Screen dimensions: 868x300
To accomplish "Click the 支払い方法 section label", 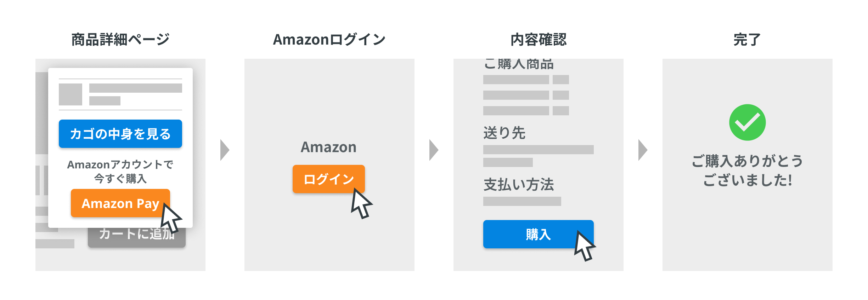I will (518, 185).
